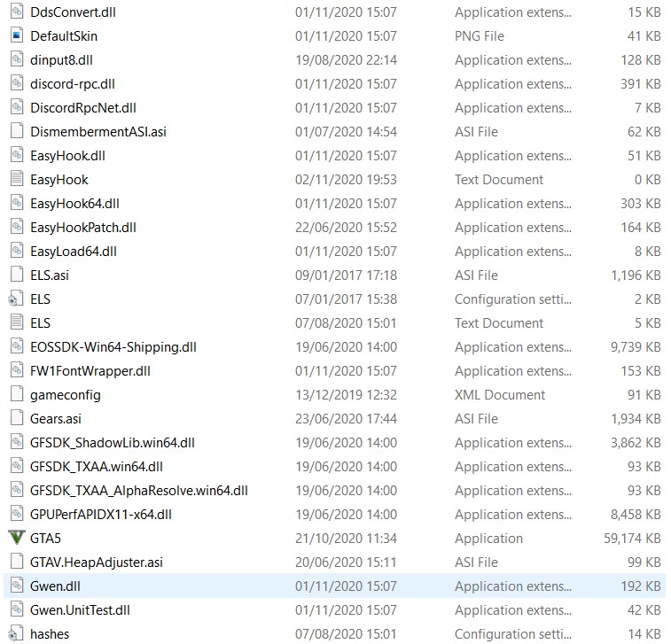The width and height of the screenshot is (671, 644).
Task: Click the XML Document type of gameconfig
Action: pos(500,395)
